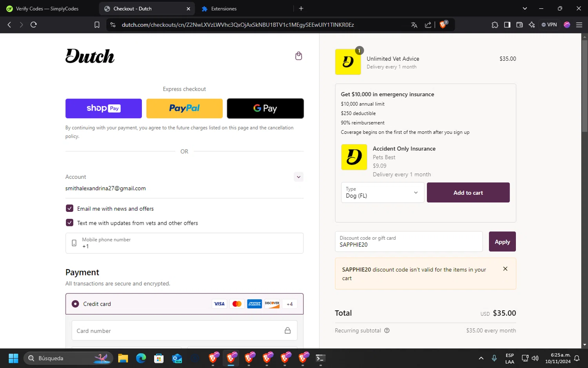Show hidden system tray icons
The width and height of the screenshot is (588, 368).
tap(481, 358)
